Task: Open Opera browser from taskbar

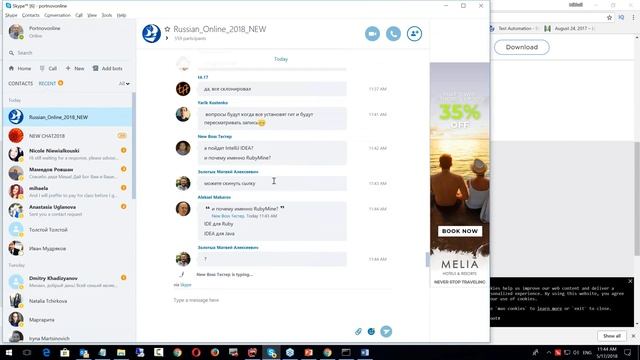Action: [196, 352]
